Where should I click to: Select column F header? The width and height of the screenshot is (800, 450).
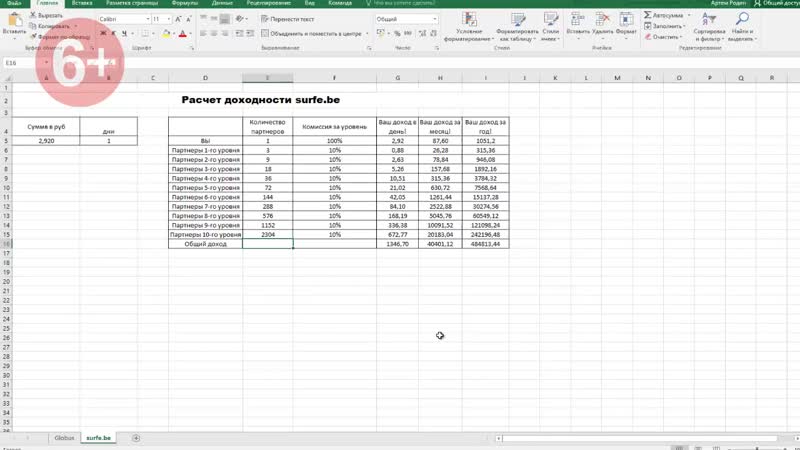[334, 78]
